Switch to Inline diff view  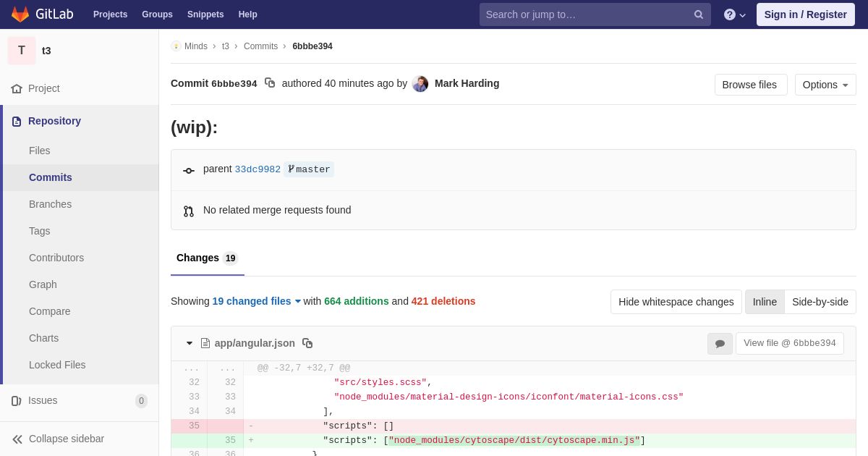point(765,302)
